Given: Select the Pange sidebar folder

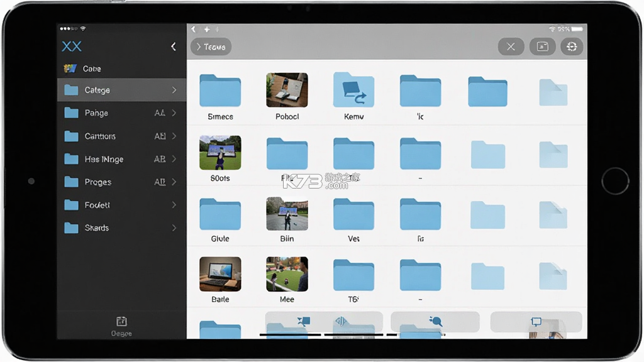Looking at the screenshot, I should coord(121,113).
